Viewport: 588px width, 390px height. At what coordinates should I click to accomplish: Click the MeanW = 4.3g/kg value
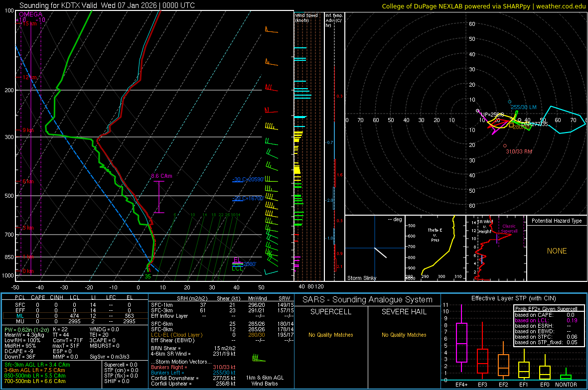click(x=24, y=335)
